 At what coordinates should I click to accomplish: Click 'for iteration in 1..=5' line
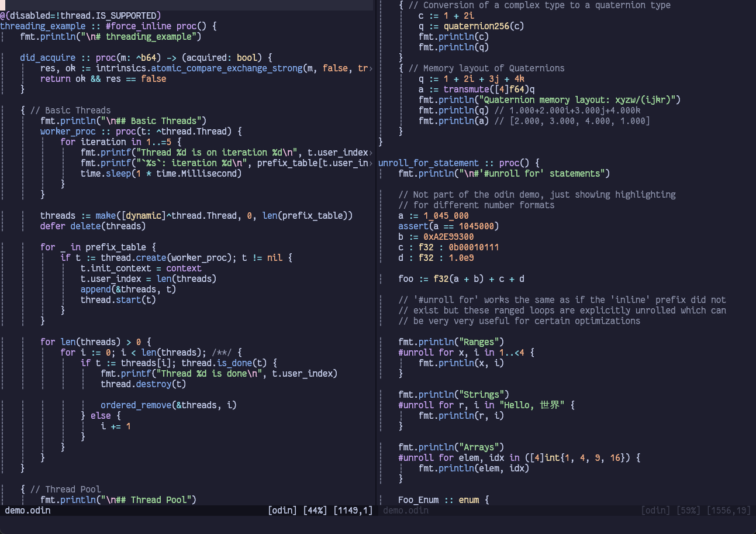coord(120,142)
